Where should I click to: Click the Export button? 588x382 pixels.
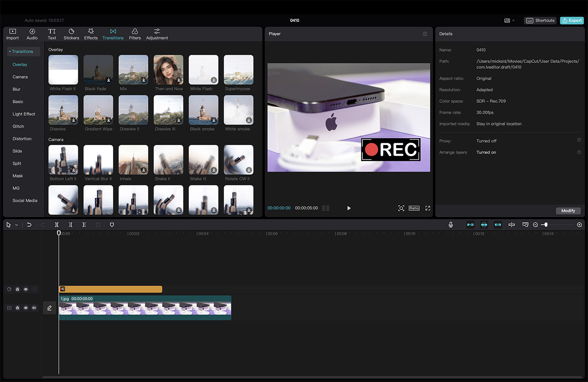pos(571,21)
